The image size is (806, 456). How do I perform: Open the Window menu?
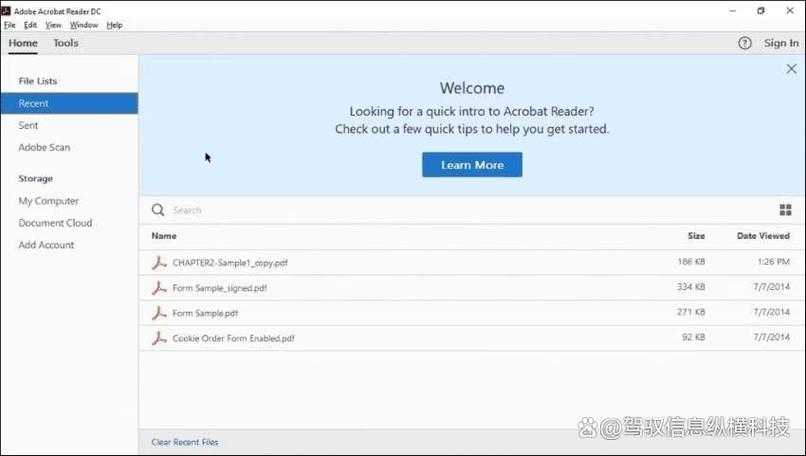[84, 25]
